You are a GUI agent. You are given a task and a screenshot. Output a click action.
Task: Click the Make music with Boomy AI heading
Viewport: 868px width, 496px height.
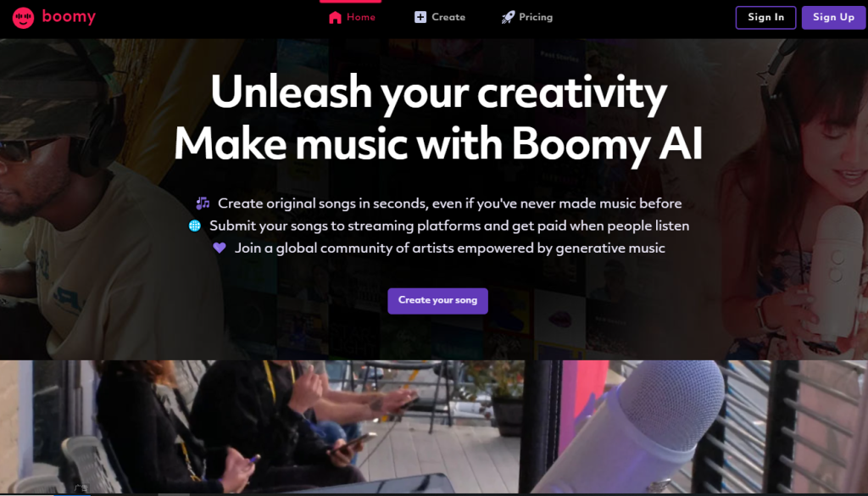tap(438, 144)
